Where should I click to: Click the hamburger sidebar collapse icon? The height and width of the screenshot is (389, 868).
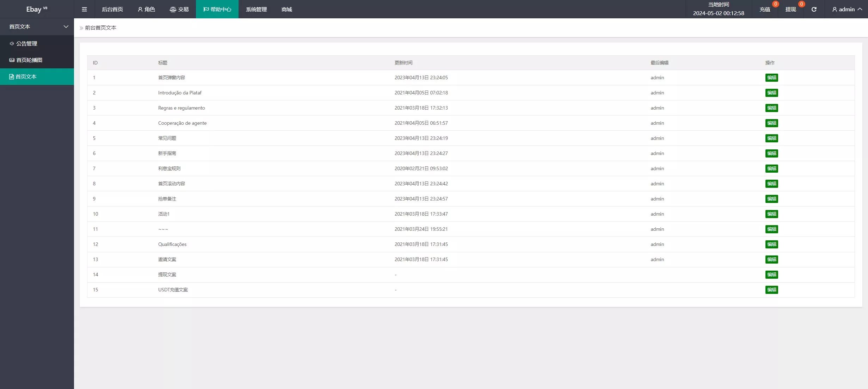click(84, 9)
